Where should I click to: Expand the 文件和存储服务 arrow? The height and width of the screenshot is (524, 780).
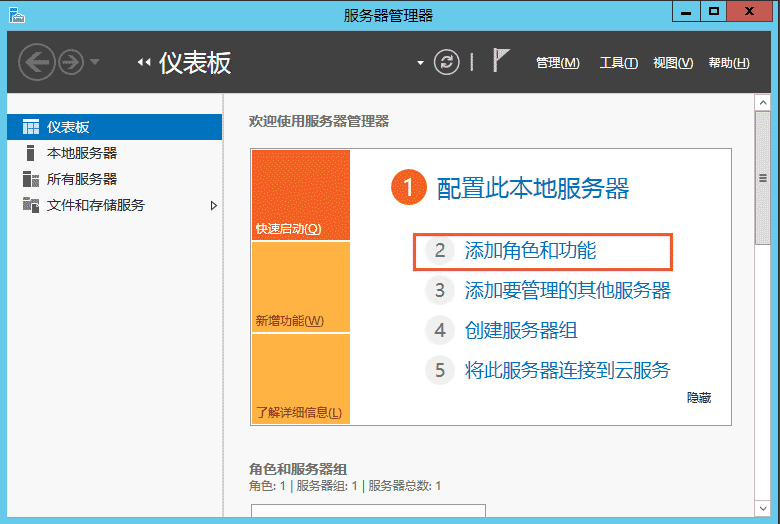[213, 205]
